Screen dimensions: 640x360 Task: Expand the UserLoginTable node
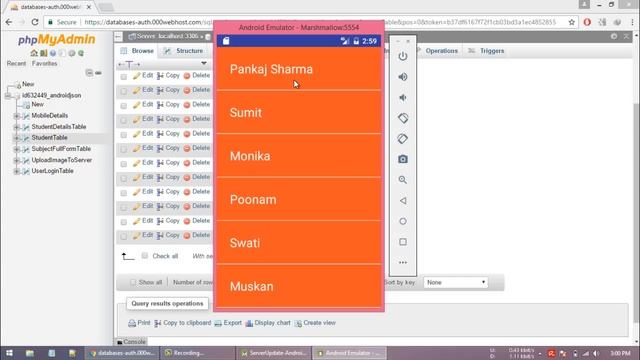17,171
